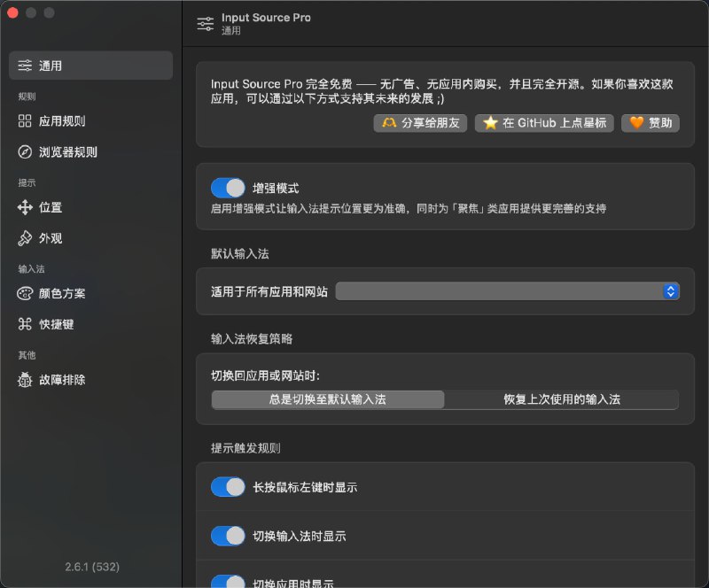Screen dimensions: 709x588
Task: Keep 总是切换至默认输入法 selected
Action: click(x=327, y=399)
